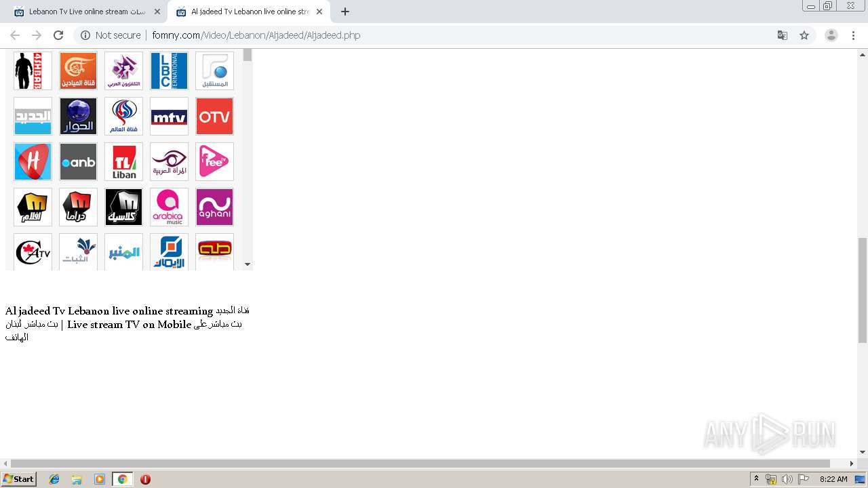Select the Melody Classic channel logo
Screen dimensions: 868x488
click(123, 207)
